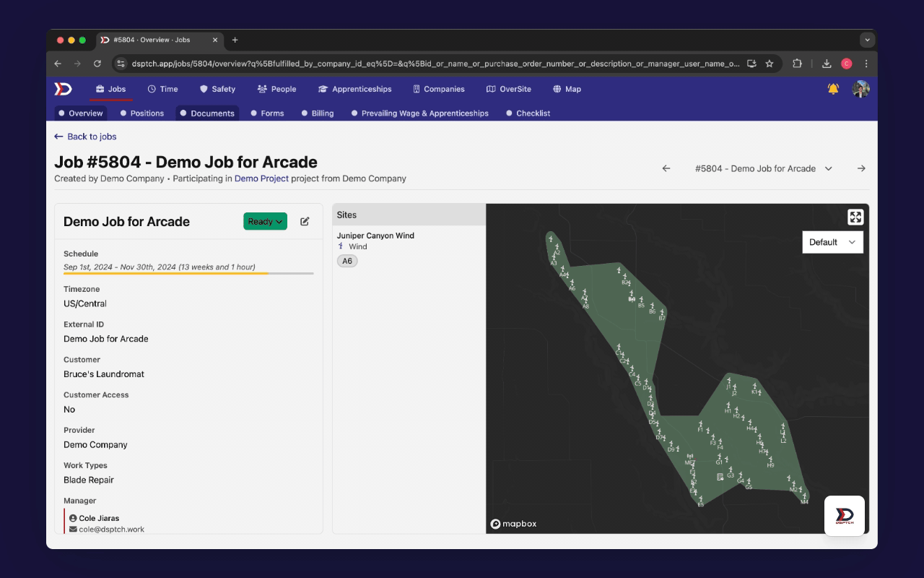Click the edit pencil icon beside Ready

(x=305, y=222)
